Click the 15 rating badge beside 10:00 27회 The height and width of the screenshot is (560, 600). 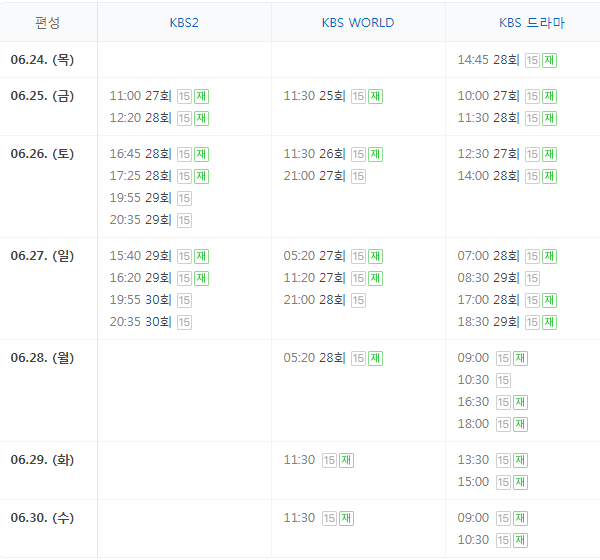coord(532,96)
